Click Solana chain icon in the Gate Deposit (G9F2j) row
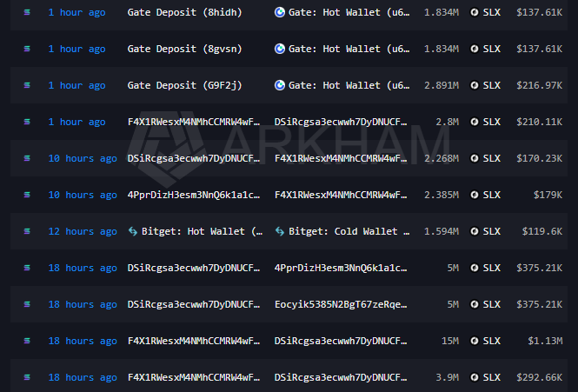578x392 pixels. pyautogui.click(x=27, y=85)
